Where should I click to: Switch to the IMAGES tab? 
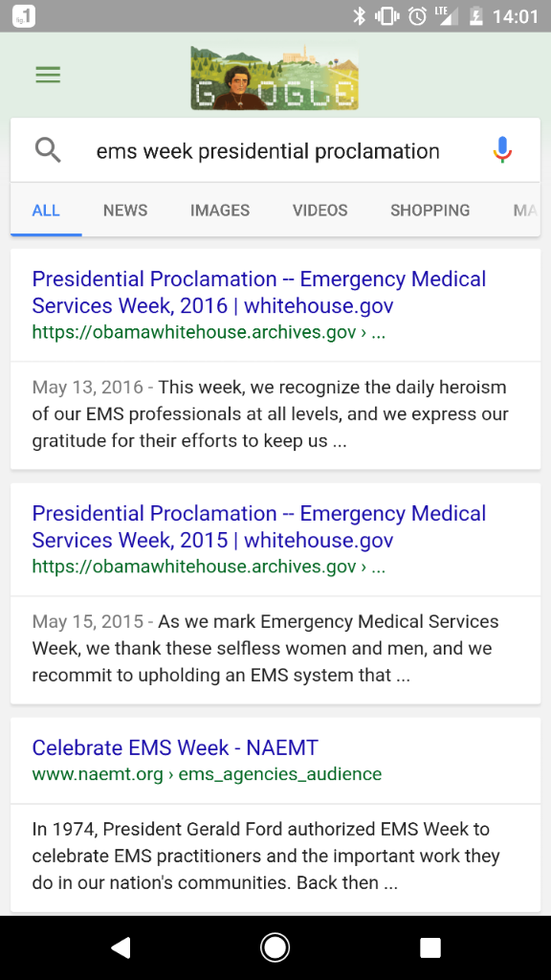220,211
